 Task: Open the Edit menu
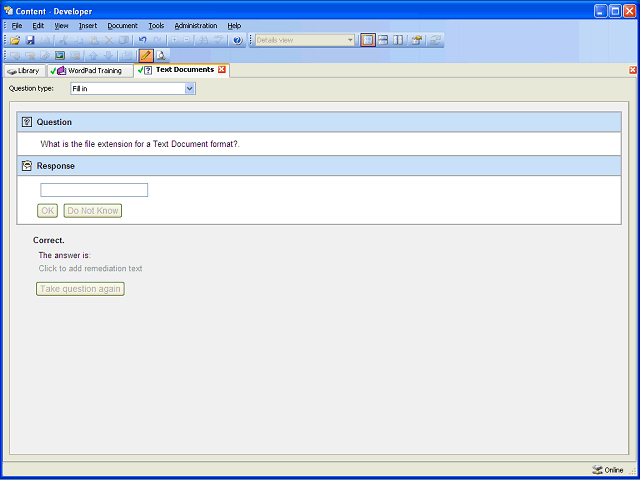point(38,26)
